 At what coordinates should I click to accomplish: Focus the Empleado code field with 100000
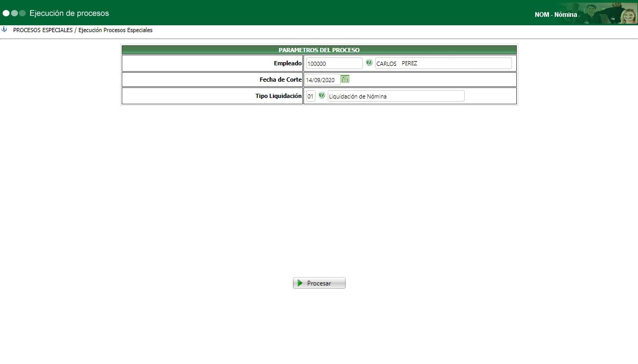(x=334, y=63)
